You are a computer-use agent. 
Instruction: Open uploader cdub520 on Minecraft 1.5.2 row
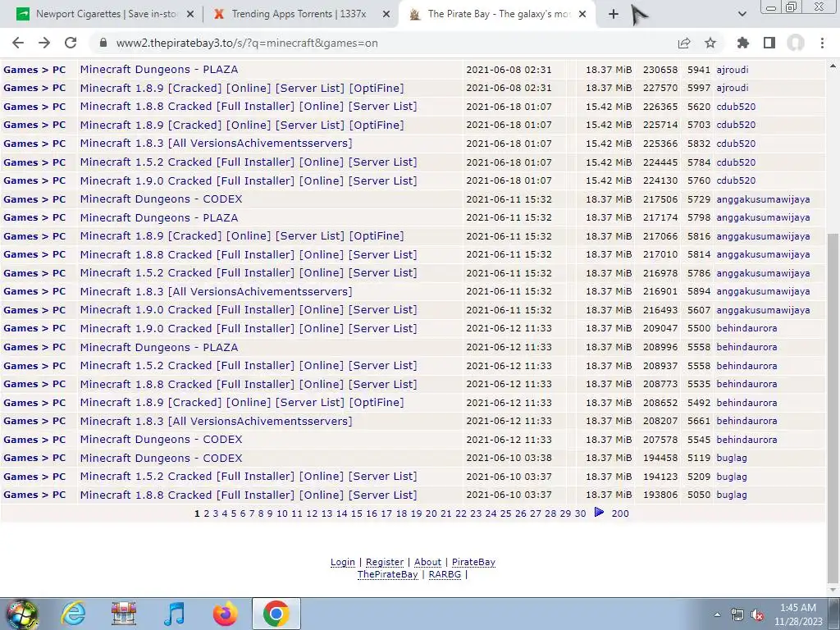click(736, 162)
